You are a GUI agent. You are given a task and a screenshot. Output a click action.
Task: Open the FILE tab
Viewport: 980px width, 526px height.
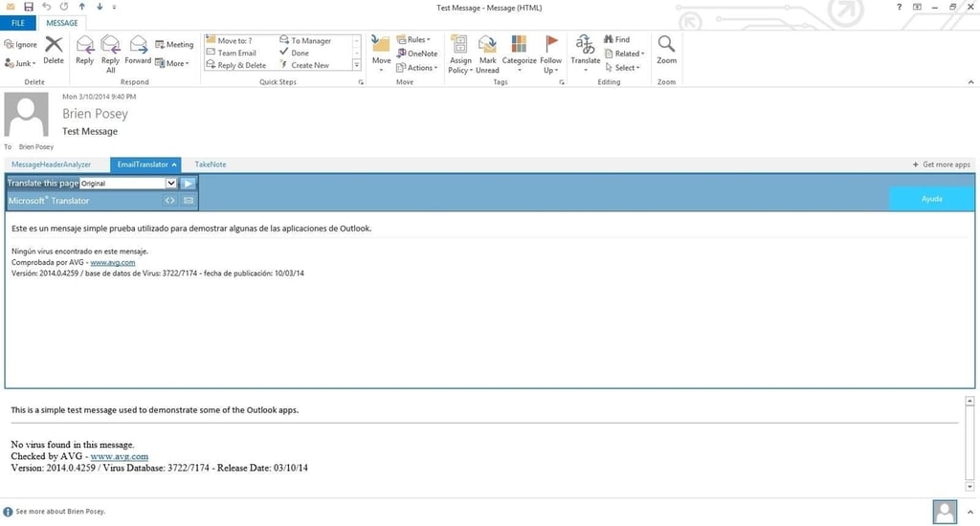(x=19, y=23)
